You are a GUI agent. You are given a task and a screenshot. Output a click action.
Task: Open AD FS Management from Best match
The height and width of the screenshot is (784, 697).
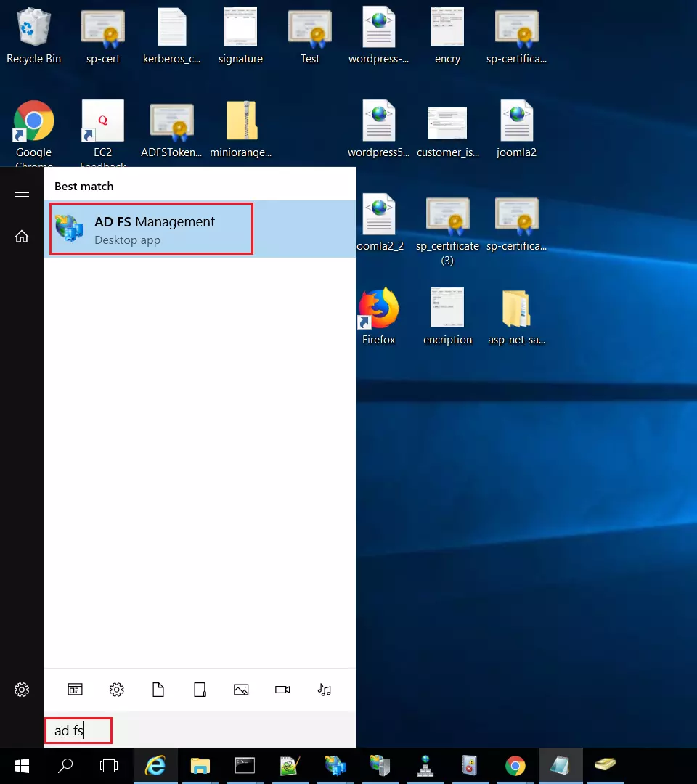pos(150,228)
